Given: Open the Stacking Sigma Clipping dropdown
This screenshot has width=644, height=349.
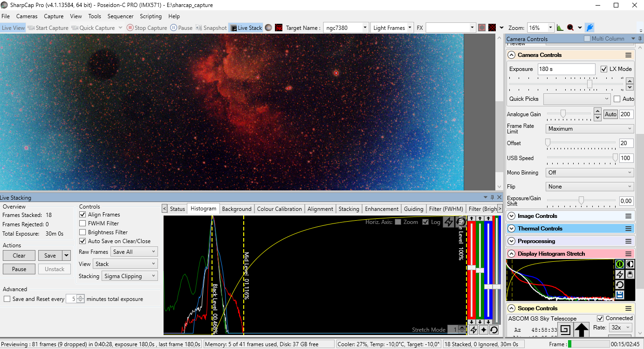Looking at the screenshot, I should point(130,276).
